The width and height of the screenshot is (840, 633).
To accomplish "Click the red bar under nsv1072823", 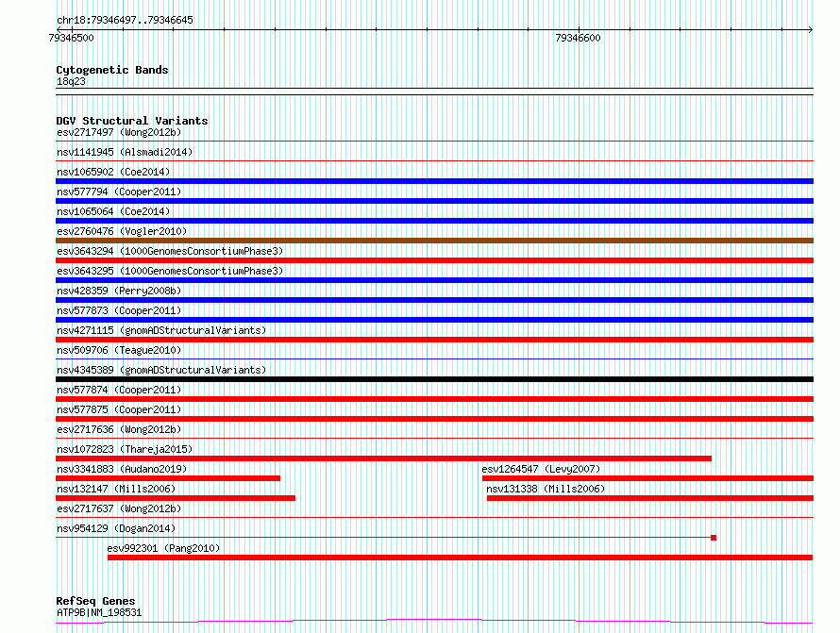I will pos(383,458).
